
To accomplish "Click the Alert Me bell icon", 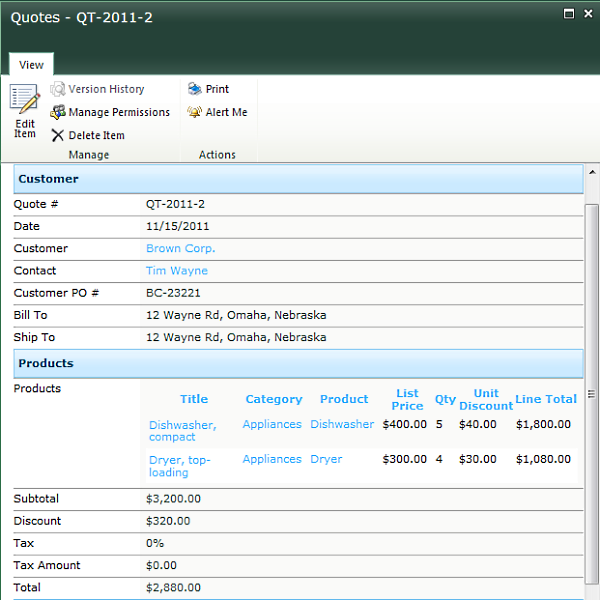I will click(195, 112).
